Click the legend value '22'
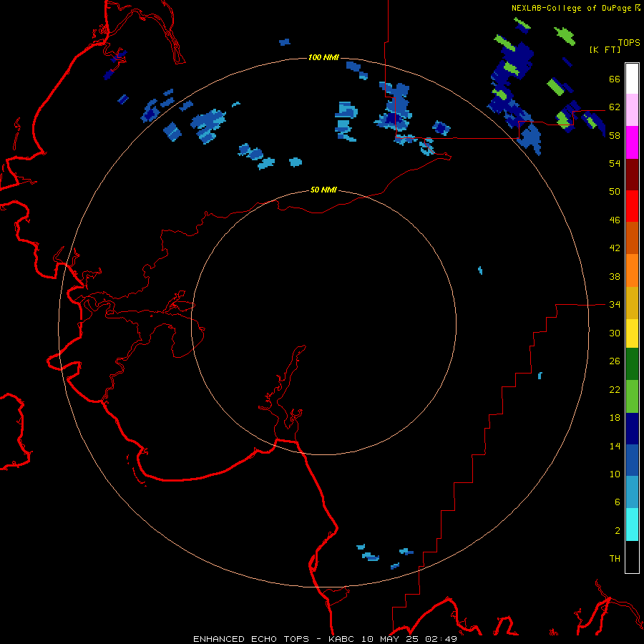Screen dimensions: 644x644 coord(615,390)
